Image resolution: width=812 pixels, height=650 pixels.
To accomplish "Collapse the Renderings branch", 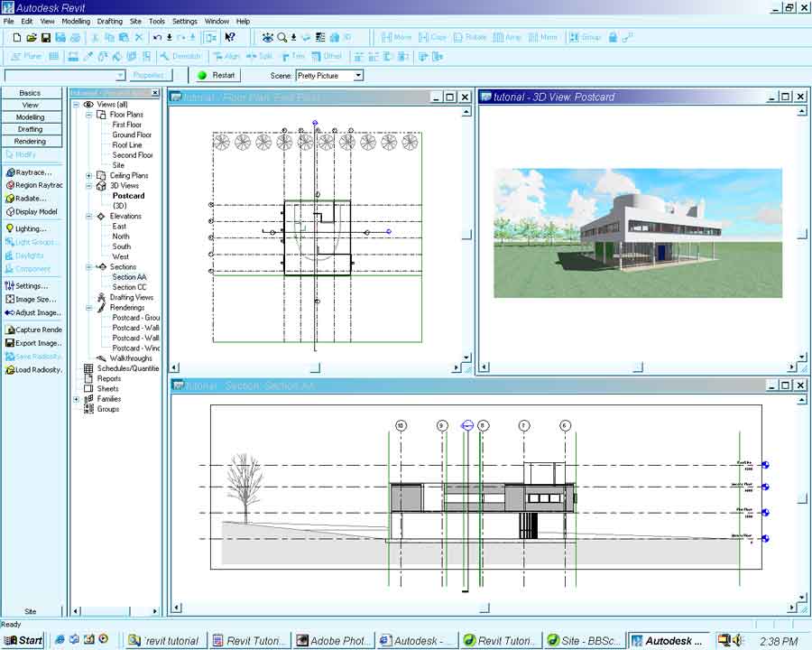I will point(88,307).
